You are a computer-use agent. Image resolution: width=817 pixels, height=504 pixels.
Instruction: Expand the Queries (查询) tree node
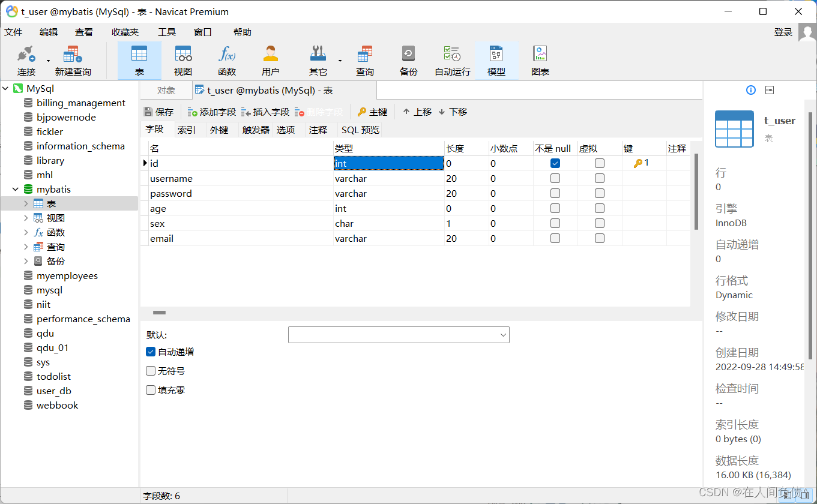26,247
